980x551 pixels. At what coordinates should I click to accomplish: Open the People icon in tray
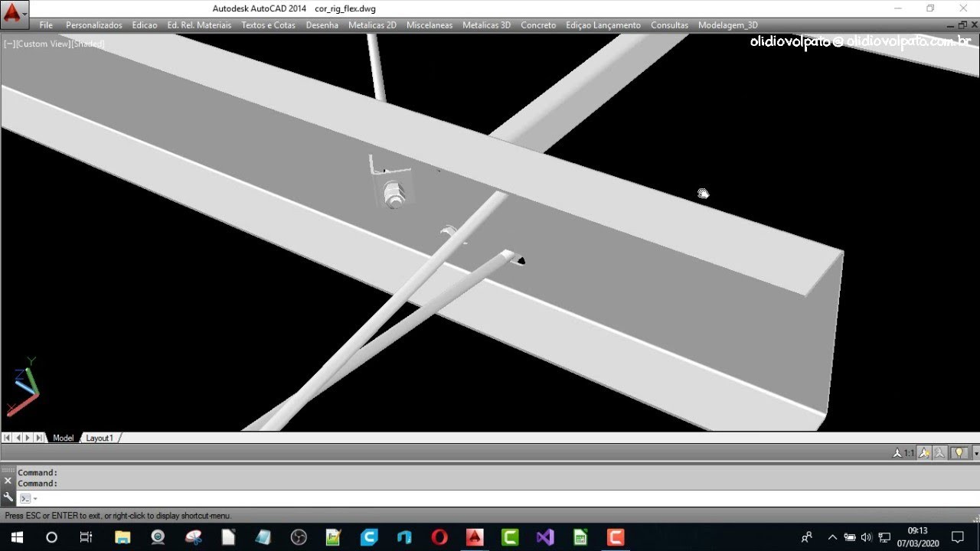click(807, 537)
